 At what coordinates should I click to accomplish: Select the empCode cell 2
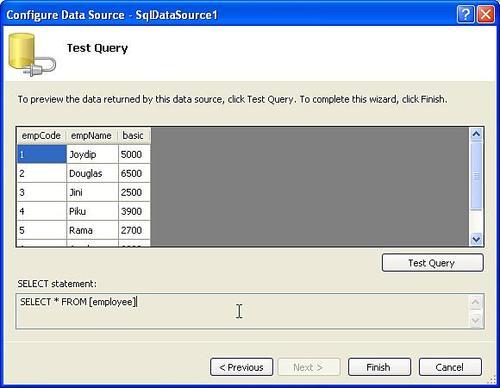click(x=41, y=173)
